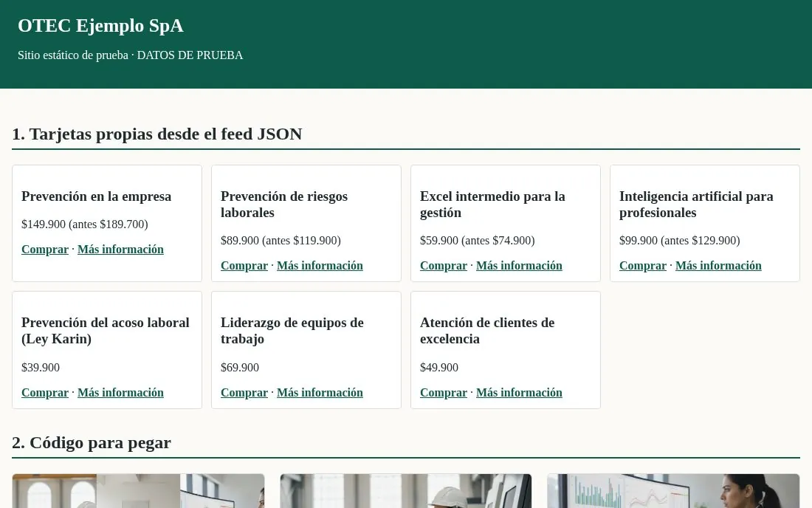Click Comprar for Inteligencia artificial para profesionales
812x508 pixels.
click(643, 266)
